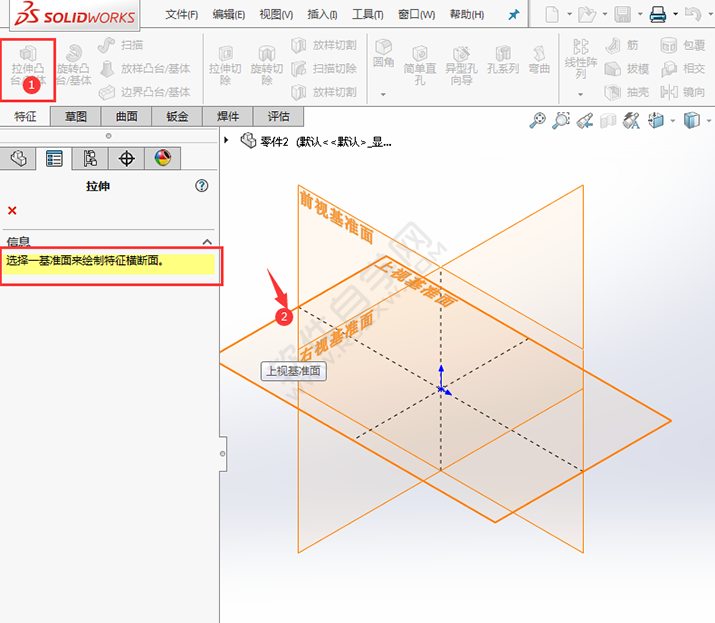Image resolution: width=715 pixels, height=623 pixels.
Task: Click the 边界凸台/基体 boundary boss tool
Action: (145, 92)
